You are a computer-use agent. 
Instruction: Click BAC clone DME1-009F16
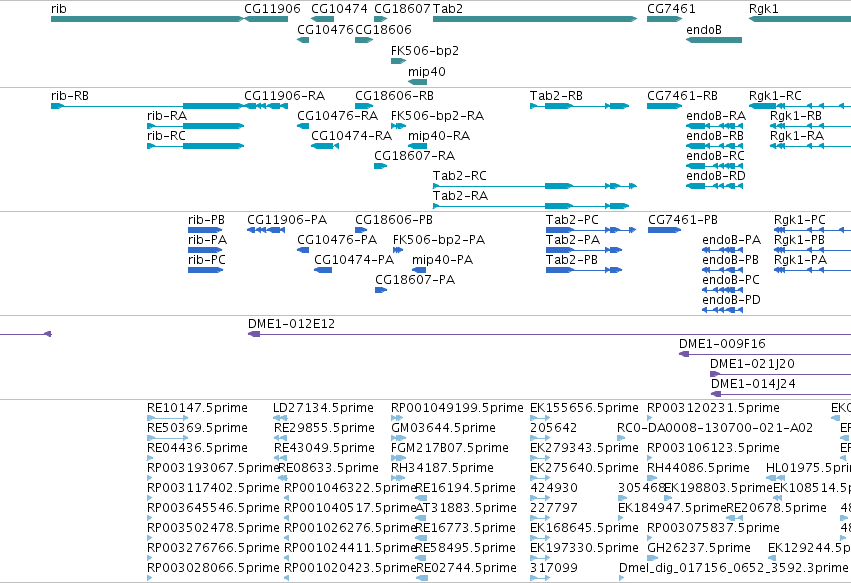tap(722, 345)
